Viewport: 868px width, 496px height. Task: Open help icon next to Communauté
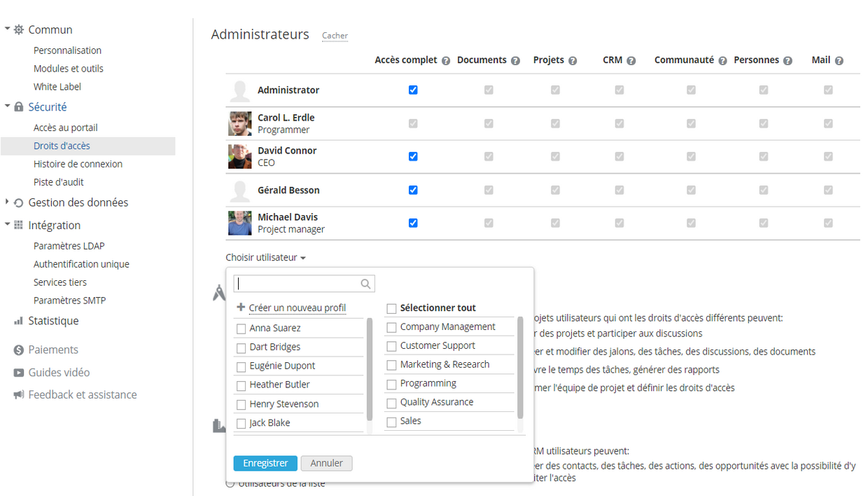[x=722, y=61]
